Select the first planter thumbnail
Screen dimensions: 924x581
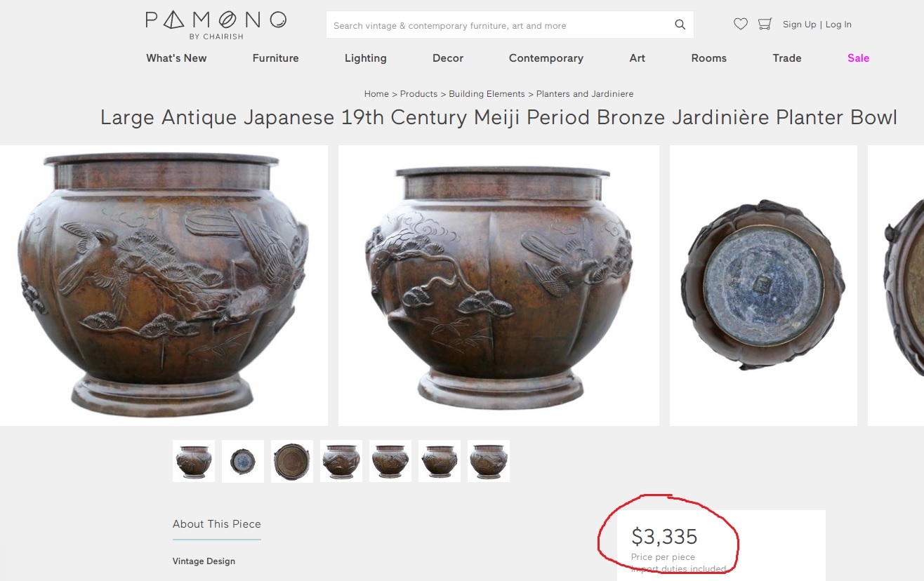(x=194, y=461)
